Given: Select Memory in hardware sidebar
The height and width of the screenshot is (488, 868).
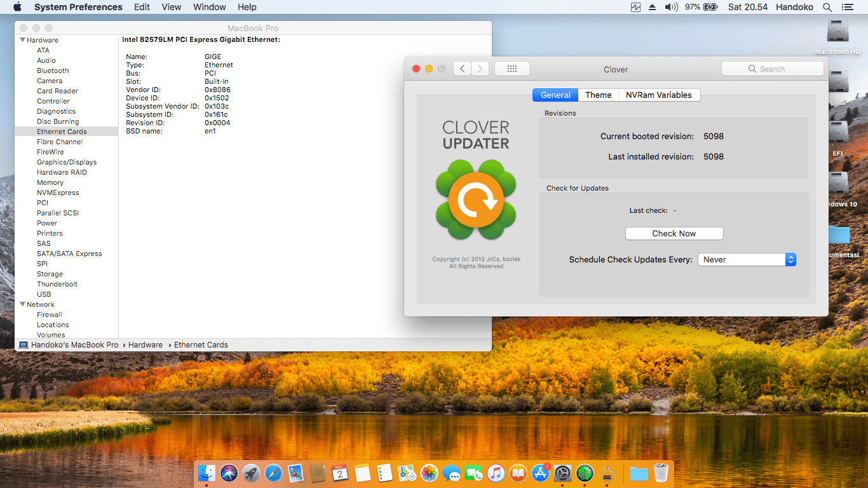Looking at the screenshot, I should 50,182.
